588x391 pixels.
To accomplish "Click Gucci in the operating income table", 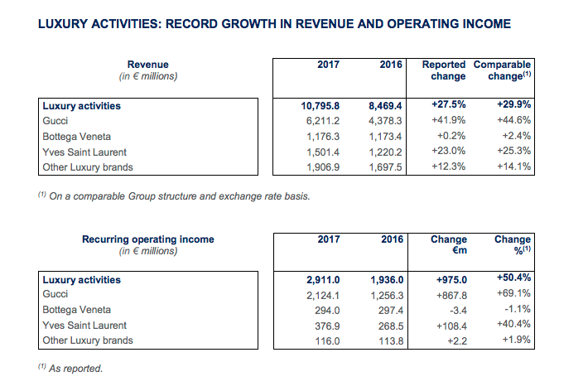I will point(55,294).
